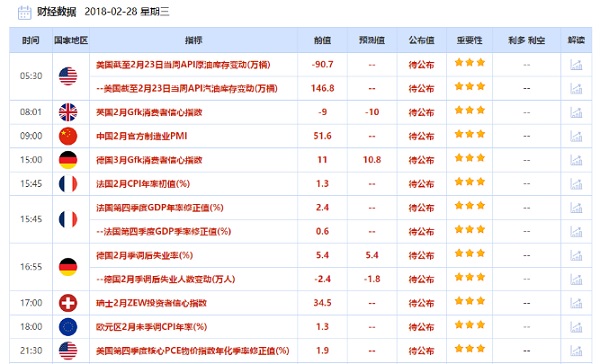Open the 法国第四季度GDP季率修正值 link

pos(163,231)
